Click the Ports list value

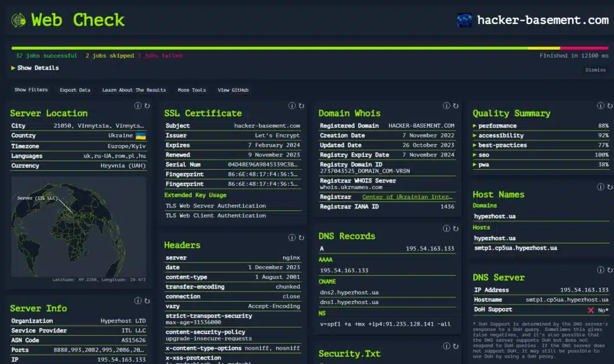pos(99,350)
